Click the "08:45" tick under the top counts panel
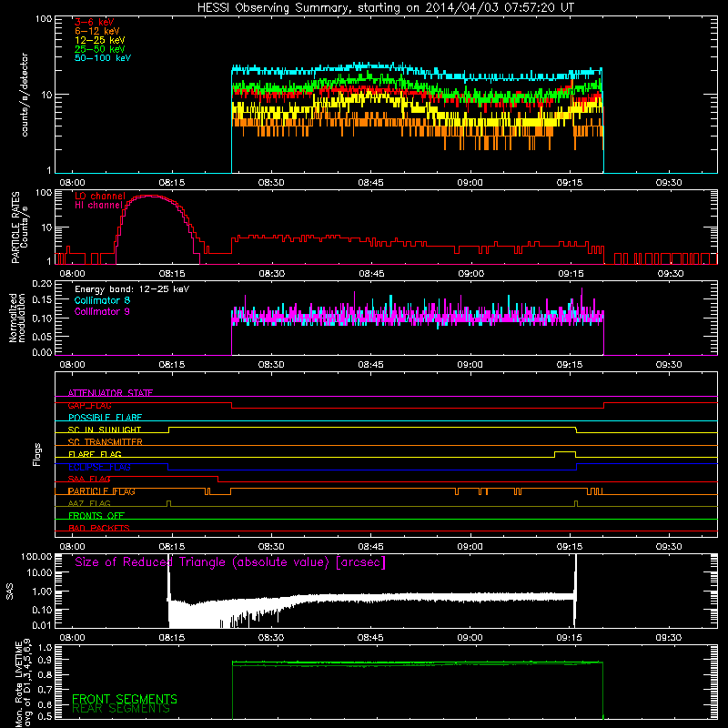The width and height of the screenshot is (728, 728). (x=370, y=183)
